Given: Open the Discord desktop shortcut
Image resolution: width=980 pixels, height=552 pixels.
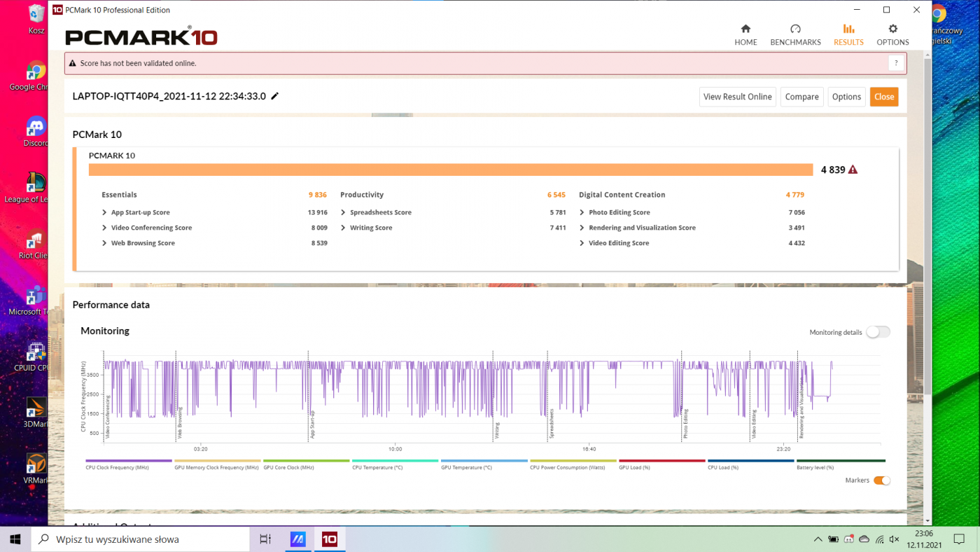Looking at the screenshot, I should [x=36, y=132].
